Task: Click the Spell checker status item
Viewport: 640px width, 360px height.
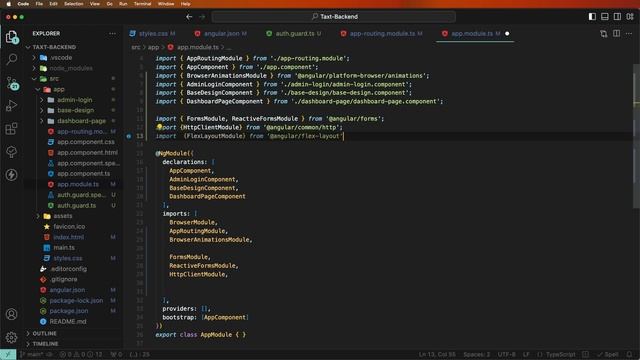Action: click(x=608, y=354)
